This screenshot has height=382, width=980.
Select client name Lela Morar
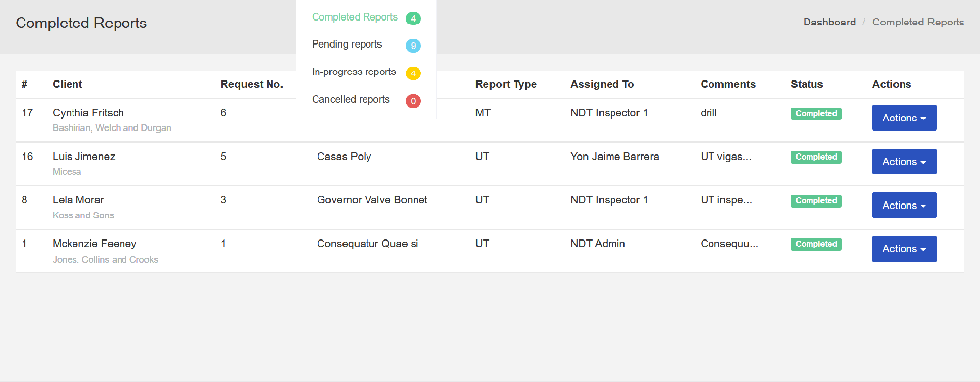[78, 201]
